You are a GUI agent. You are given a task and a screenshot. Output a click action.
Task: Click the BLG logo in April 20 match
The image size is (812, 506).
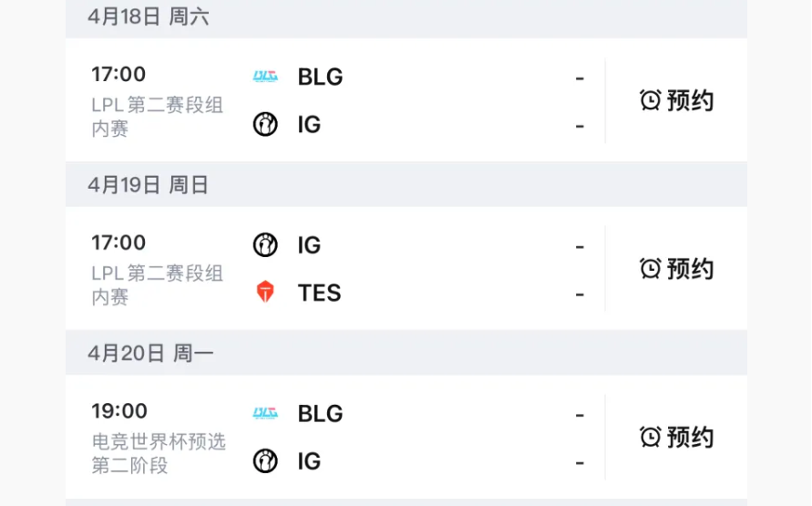tap(265, 414)
